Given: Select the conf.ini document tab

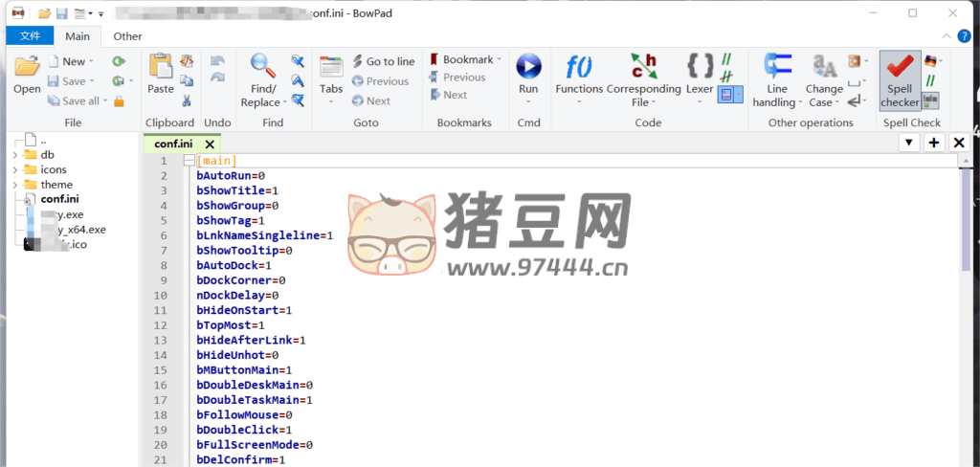Looking at the screenshot, I should [172, 144].
